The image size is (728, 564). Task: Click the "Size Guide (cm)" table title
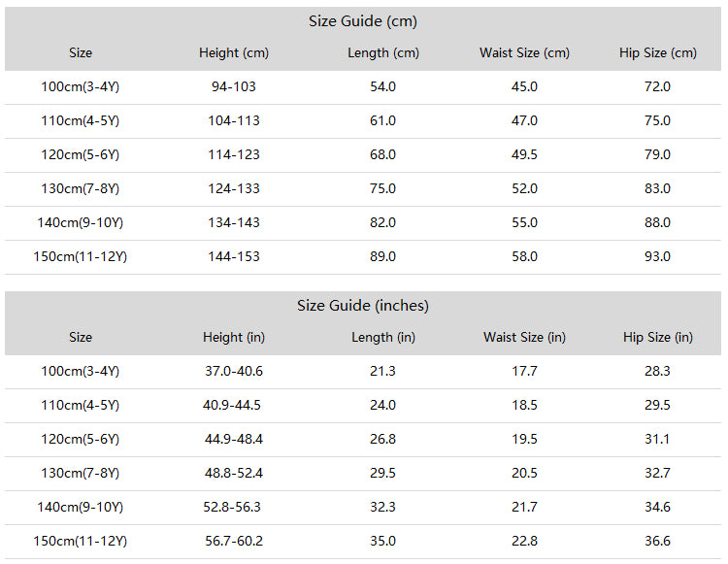[x=363, y=21]
